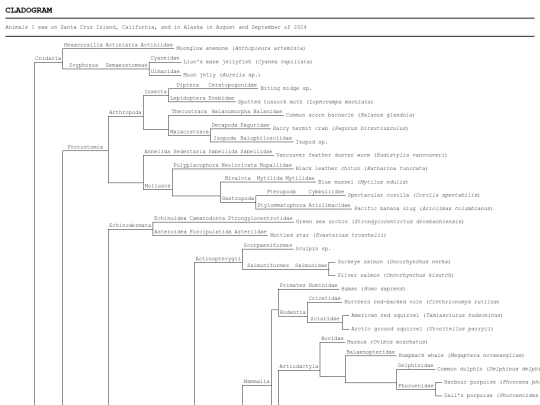Click the Actinopterygii branch label
The height and width of the screenshot is (405, 540).
[x=218, y=259]
